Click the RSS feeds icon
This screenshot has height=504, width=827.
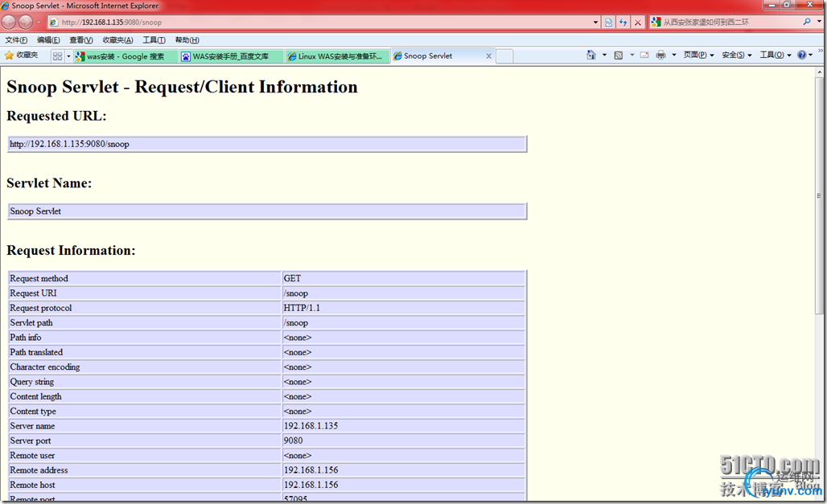click(x=619, y=55)
